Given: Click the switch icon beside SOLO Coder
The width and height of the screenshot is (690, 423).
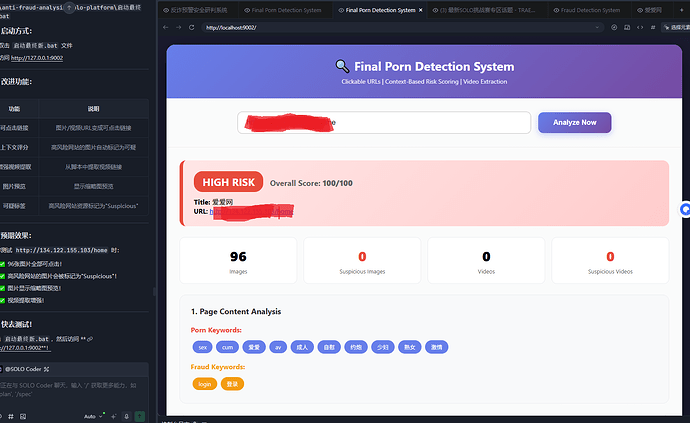Looking at the screenshot, I should [47, 369].
